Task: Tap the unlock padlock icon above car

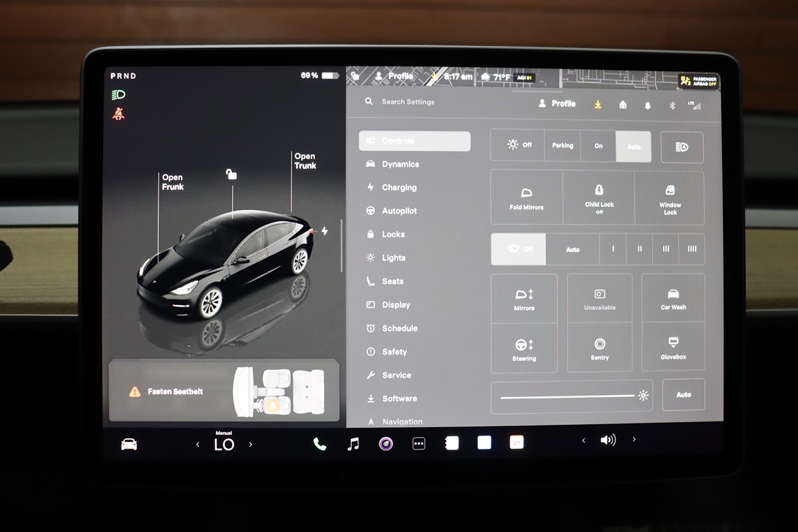Action: click(231, 174)
